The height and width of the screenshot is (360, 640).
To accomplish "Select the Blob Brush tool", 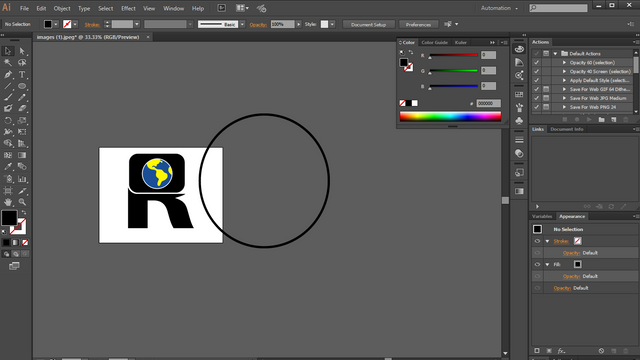I will [x=8, y=109].
